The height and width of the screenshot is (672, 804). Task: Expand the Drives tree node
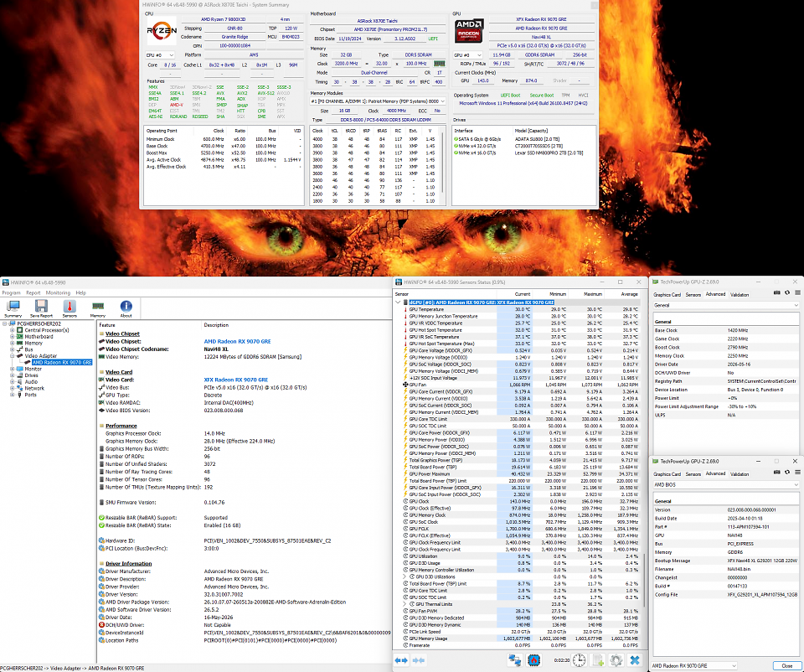12,375
